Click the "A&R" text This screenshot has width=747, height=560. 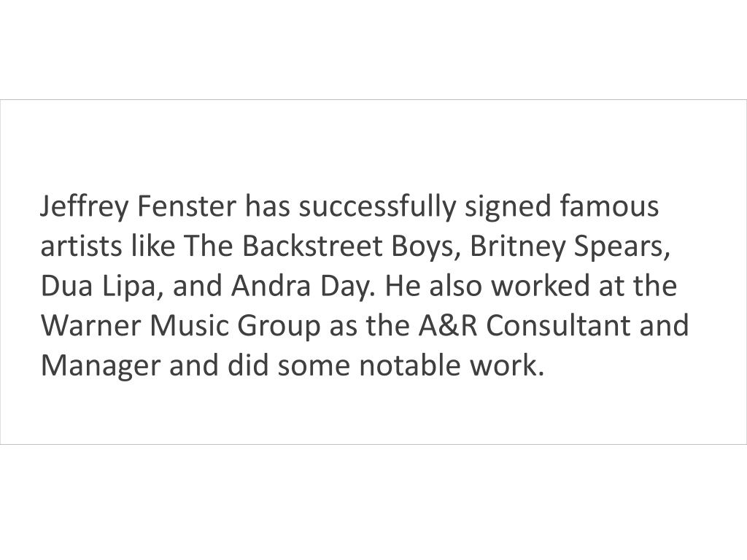click(x=447, y=326)
